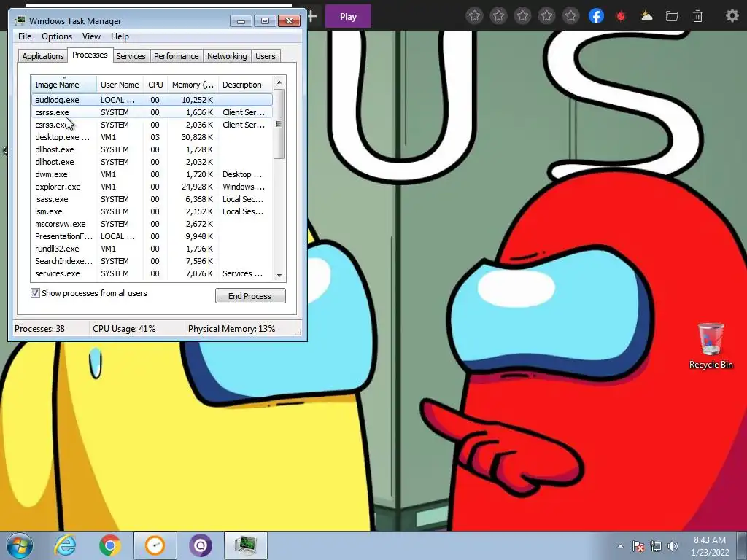Open the Action Center flag icon

[x=638, y=546]
